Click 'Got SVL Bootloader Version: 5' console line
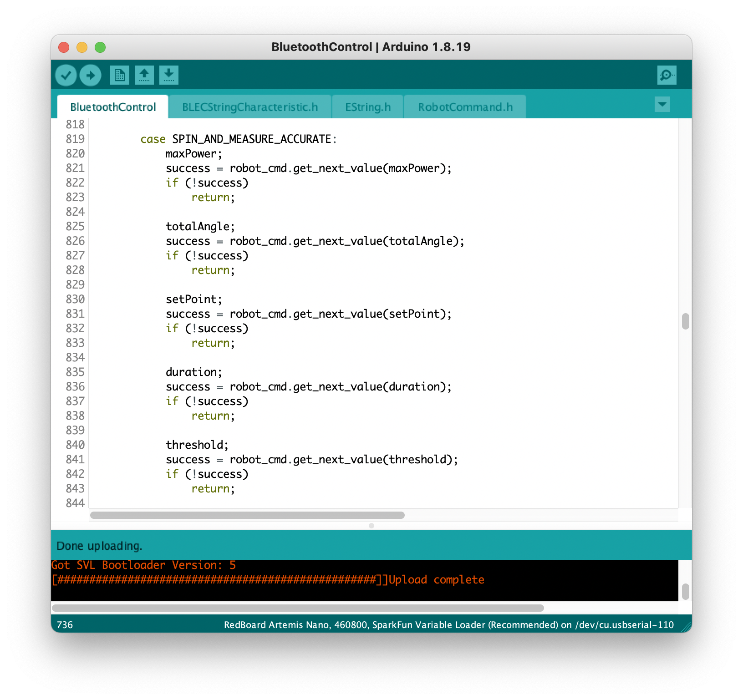Viewport: 743px width, 700px height. click(143, 565)
